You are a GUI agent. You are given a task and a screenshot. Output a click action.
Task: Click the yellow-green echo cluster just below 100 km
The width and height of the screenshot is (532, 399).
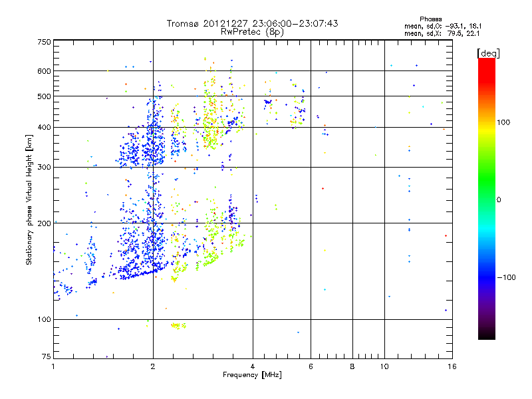coord(178,326)
